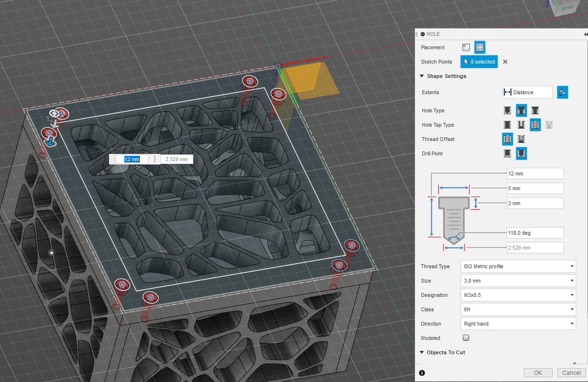Open the Extents Distance dropdown
Viewport: 588px width, 382px height.
coord(528,92)
